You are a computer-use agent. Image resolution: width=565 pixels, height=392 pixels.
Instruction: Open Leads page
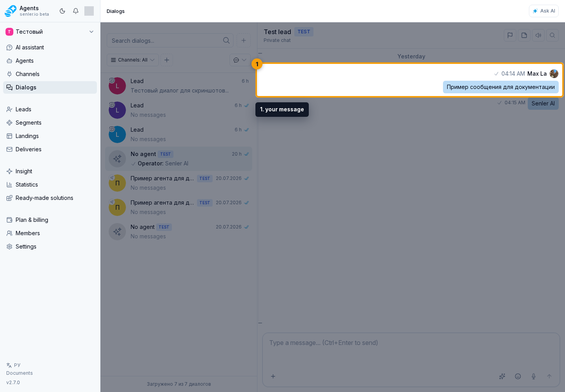[x=50, y=109]
